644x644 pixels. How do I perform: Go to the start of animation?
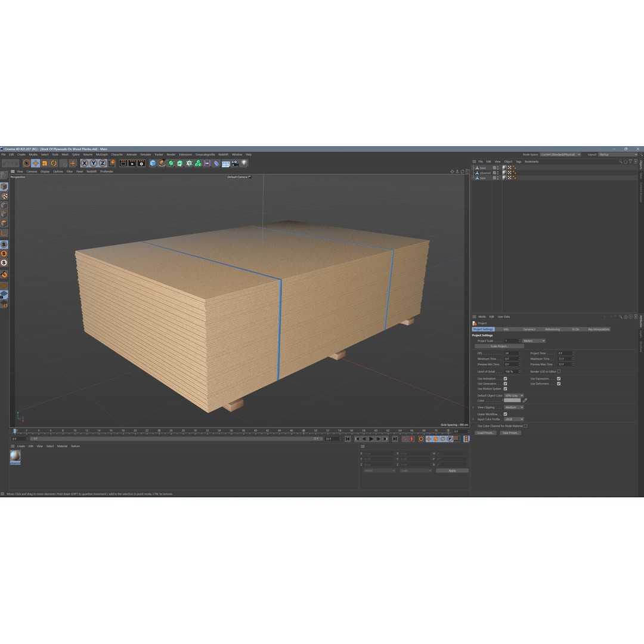[x=348, y=439]
